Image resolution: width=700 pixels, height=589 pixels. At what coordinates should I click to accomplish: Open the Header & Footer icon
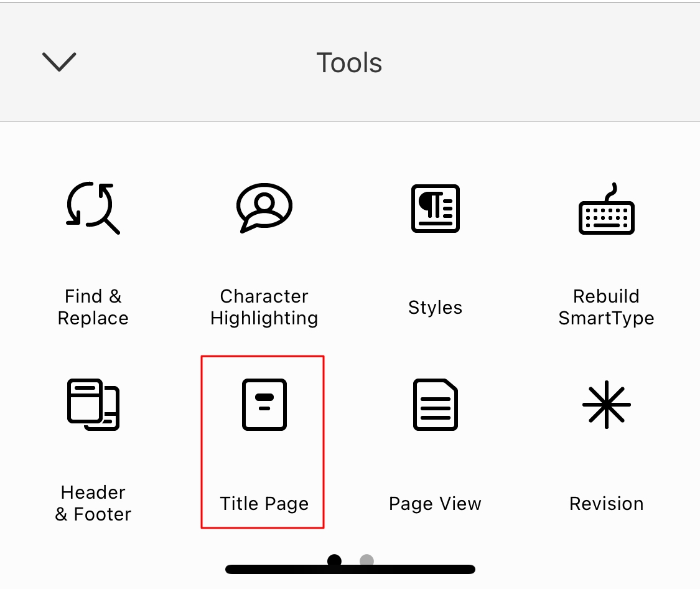click(x=93, y=405)
